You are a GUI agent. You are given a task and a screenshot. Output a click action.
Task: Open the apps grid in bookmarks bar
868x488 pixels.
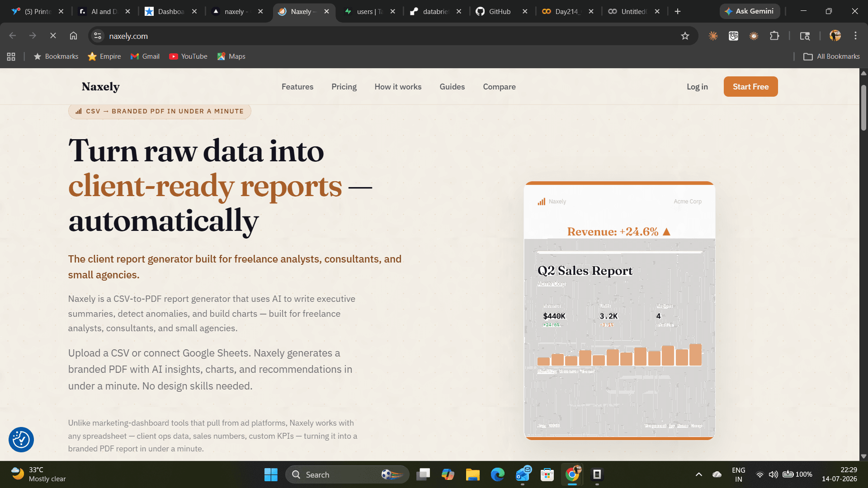tap(11, 56)
